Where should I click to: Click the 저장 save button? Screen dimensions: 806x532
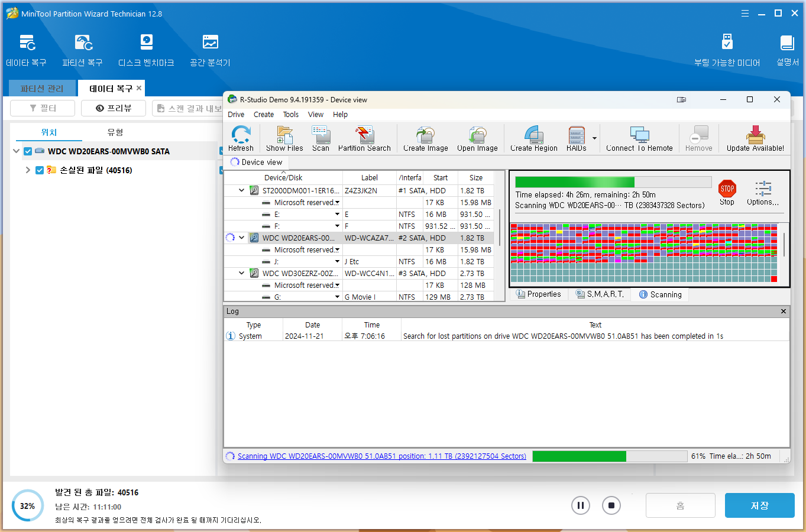coord(759,505)
